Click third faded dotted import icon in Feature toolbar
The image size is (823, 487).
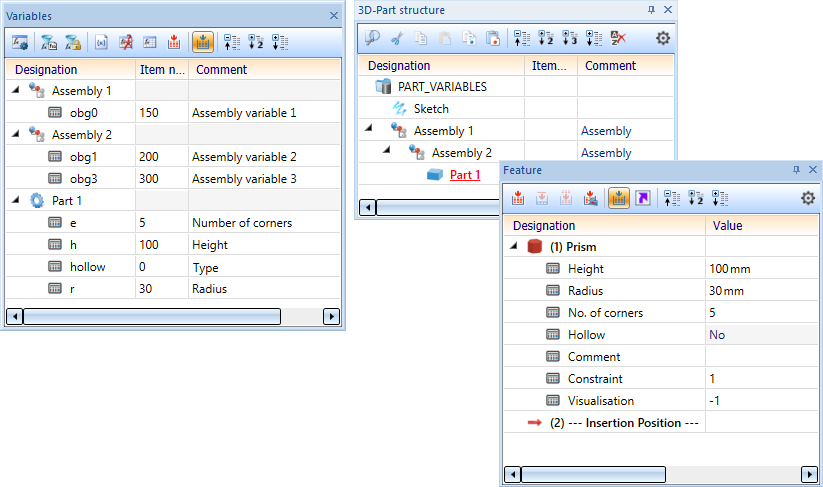point(566,198)
